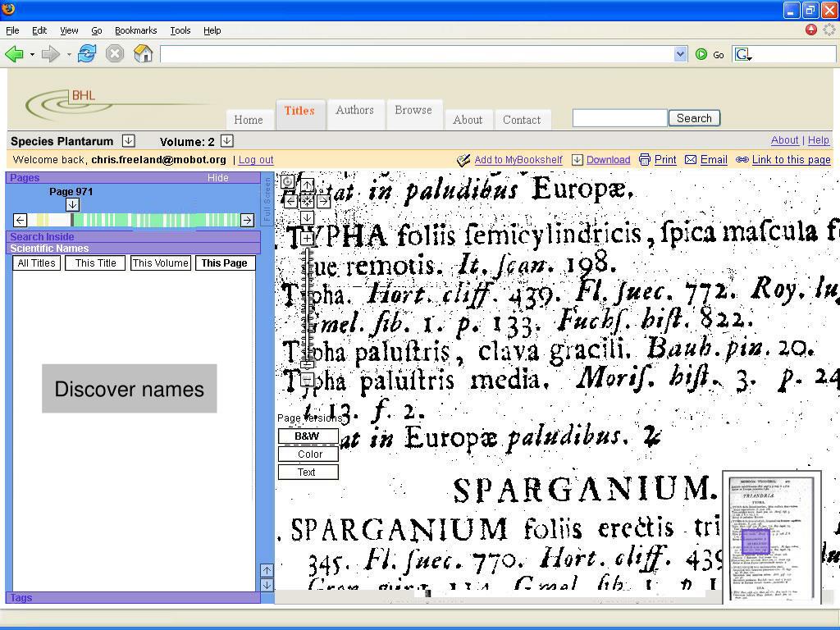Screen dimensions: 840x630
Task: Open the search engine selector dropdown
Action: pyautogui.click(x=742, y=54)
